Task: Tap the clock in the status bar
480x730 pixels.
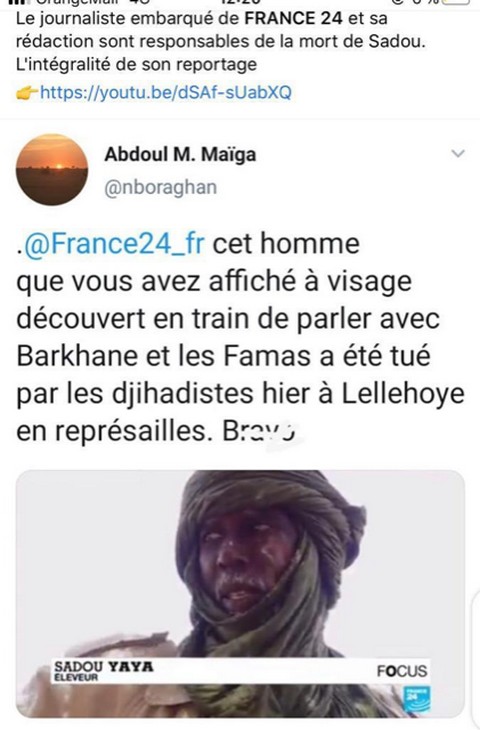Action: pos(240,2)
